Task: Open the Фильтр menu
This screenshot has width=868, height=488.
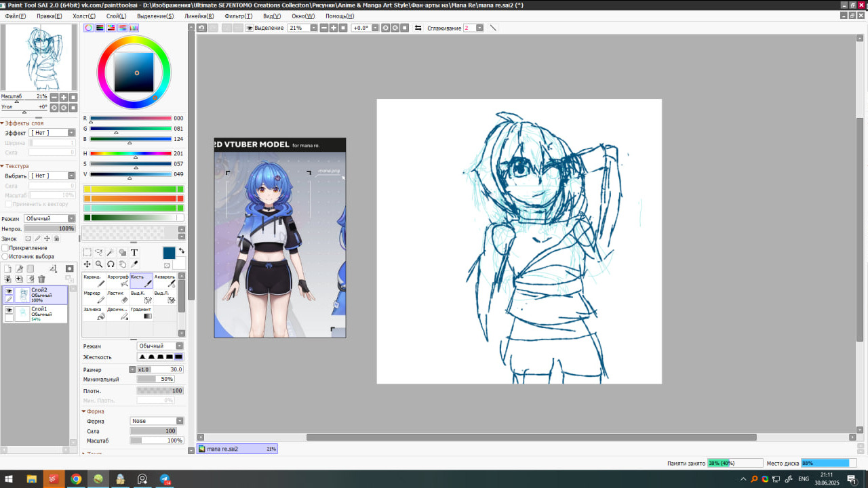Action: point(238,16)
